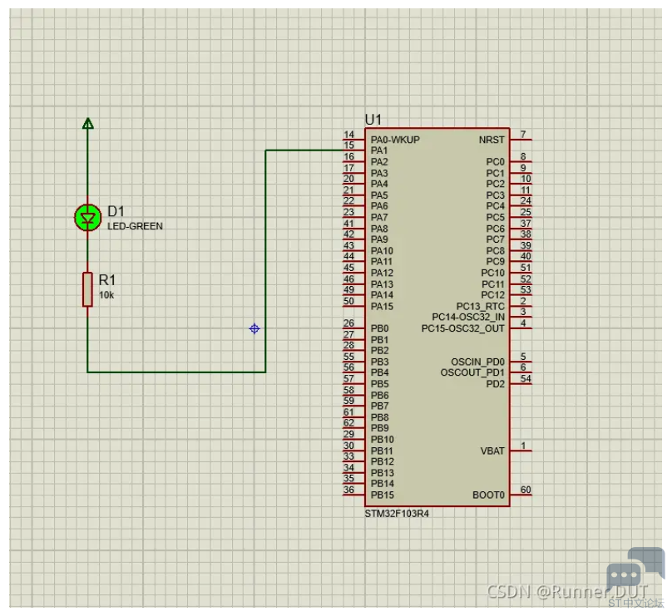Click the PC13_RTC pin label

(481, 306)
